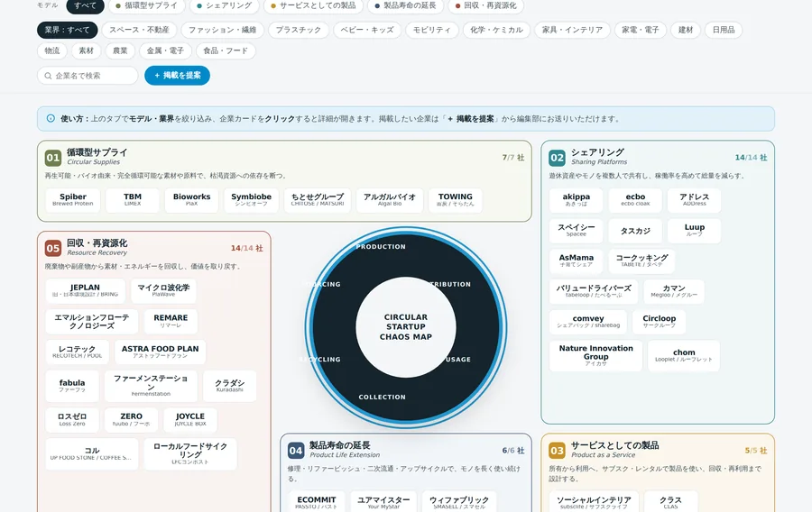Open the ソーシャルインテリア company card
This screenshot has height=512, width=812.
(x=594, y=502)
